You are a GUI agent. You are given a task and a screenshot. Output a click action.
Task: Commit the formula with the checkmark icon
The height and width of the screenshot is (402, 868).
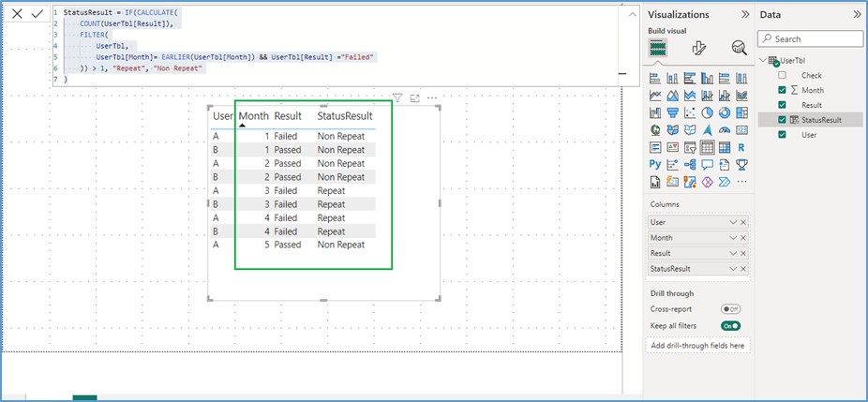[x=37, y=14]
